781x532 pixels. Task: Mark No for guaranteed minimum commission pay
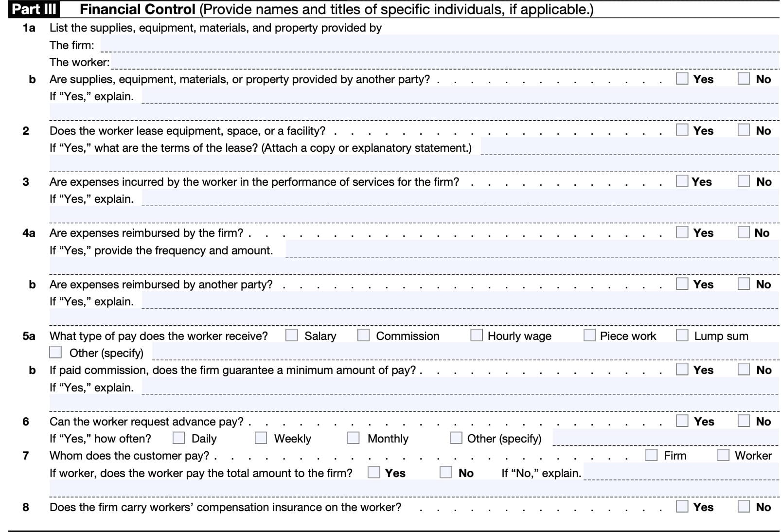tap(744, 369)
